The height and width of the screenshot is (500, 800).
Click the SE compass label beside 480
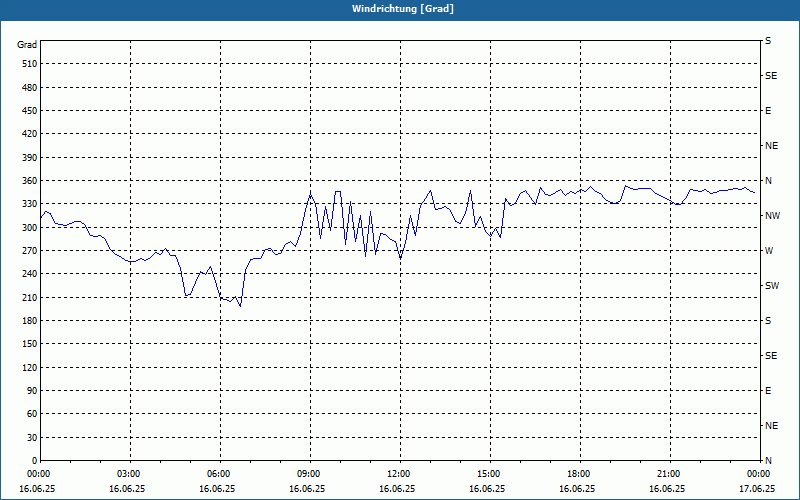(771, 76)
